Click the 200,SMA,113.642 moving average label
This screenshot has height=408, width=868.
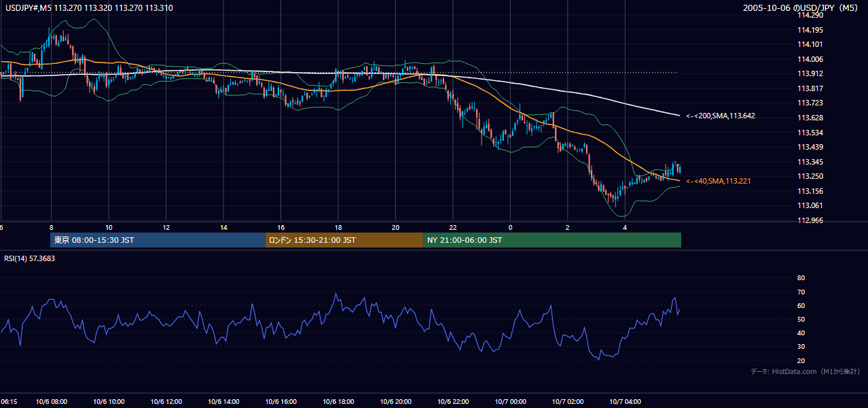click(721, 116)
